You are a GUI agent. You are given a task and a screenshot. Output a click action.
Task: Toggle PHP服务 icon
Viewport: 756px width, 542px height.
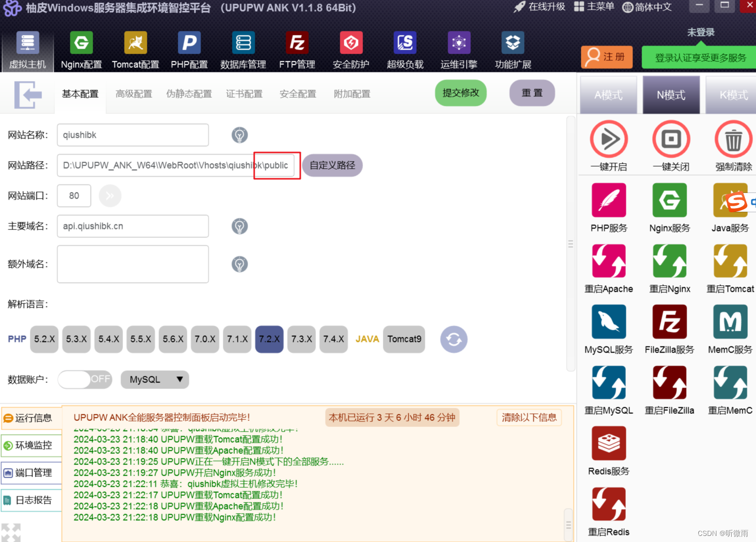click(x=609, y=200)
